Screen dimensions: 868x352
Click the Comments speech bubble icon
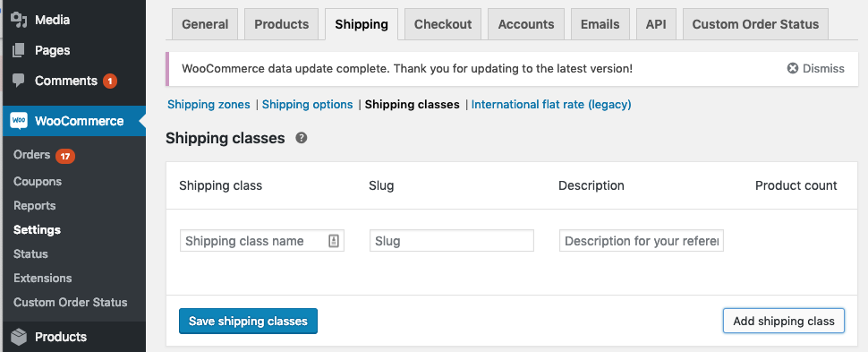coord(19,81)
